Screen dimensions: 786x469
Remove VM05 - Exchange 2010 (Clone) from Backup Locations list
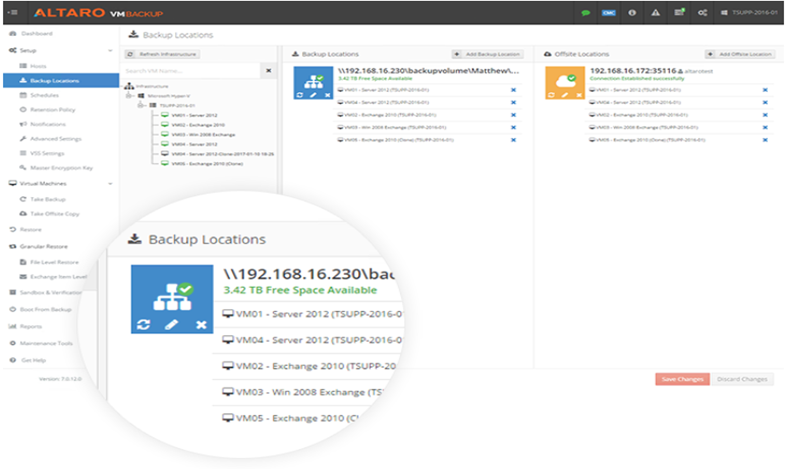point(513,140)
